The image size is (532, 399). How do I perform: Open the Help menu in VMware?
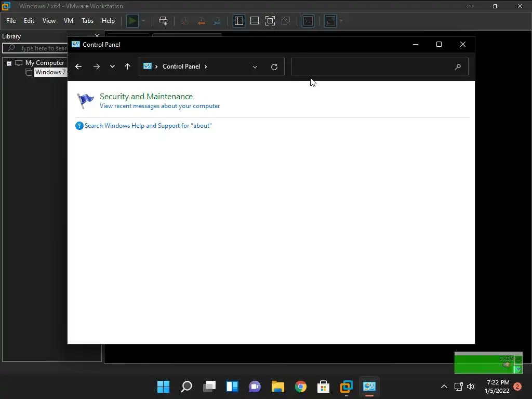pos(108,21)
